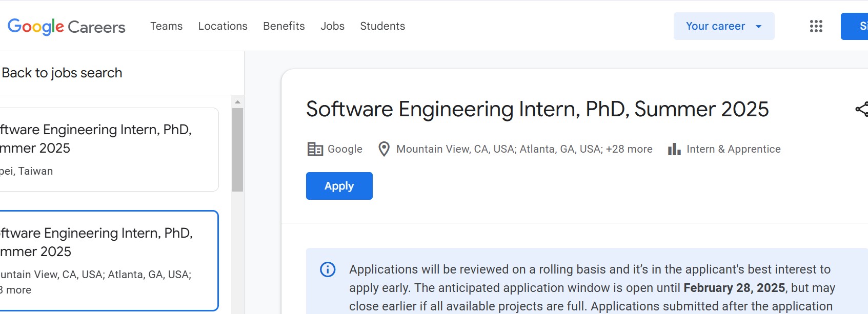The image size is (868, 314).
Task: Open the Google apps grid icon
Action: click(x=816, y=26)
